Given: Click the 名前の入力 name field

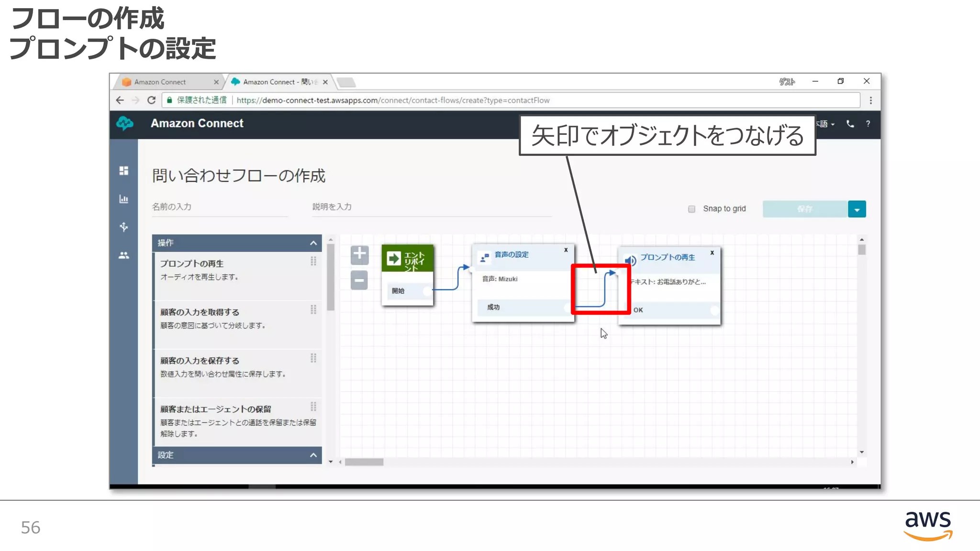Looking at the screenshot, I should coord(220,207).
